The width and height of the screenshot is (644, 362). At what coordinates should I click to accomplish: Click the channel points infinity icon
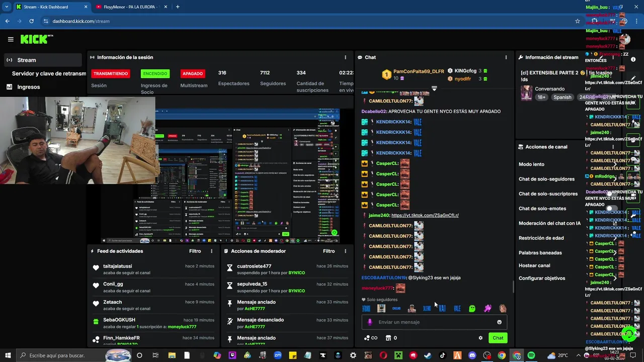coord(371,338)
